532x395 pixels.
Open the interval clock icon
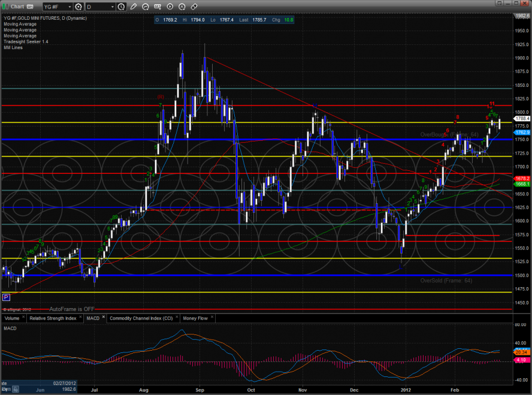click(122, 7)
